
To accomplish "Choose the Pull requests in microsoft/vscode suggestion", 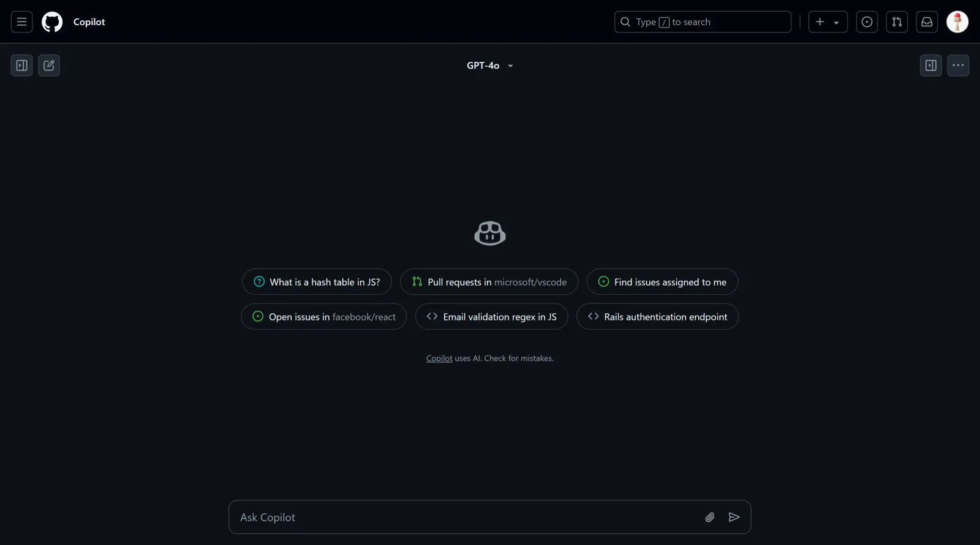I will coord(488,281).
